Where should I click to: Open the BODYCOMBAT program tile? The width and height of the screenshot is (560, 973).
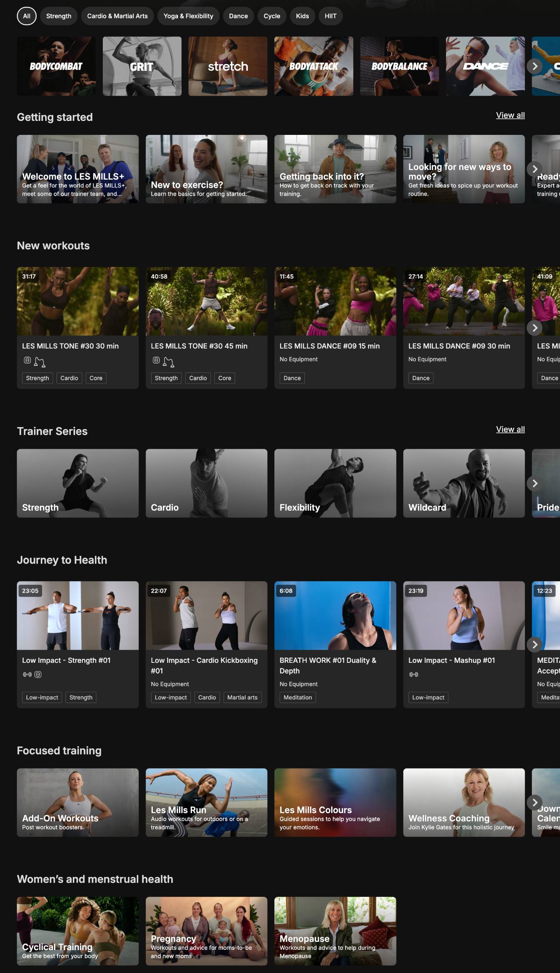click(x=56, y=66)
